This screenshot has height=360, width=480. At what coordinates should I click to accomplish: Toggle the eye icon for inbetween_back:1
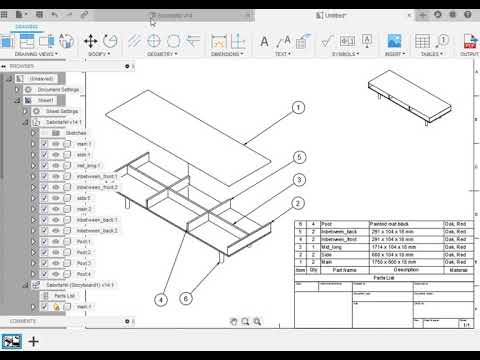(56, 220)
